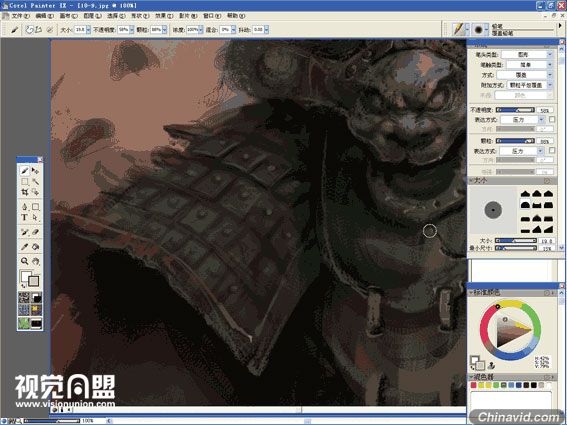Select the Dropper tool
Image resolution: width=567 pixels, height=425 pixels.
24,247
